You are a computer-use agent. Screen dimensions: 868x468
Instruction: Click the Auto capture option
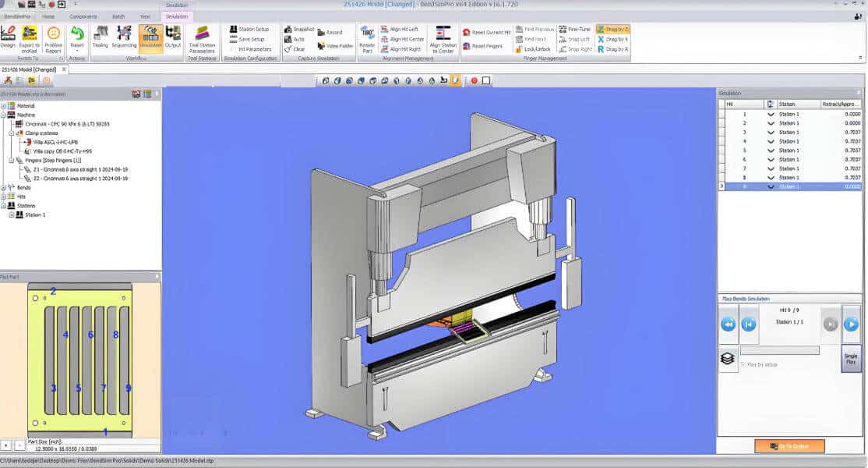click(x=295, y=39)
